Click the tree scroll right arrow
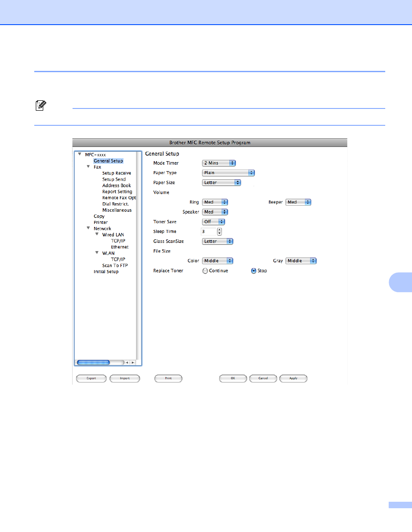This screenshot has width=412, height=532. [133, 362]
